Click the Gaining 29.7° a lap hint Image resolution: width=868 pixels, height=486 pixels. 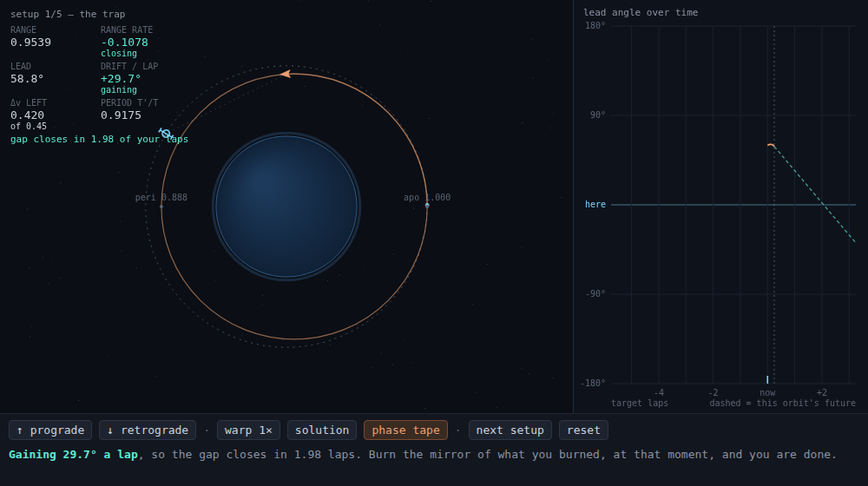point(73,455)
